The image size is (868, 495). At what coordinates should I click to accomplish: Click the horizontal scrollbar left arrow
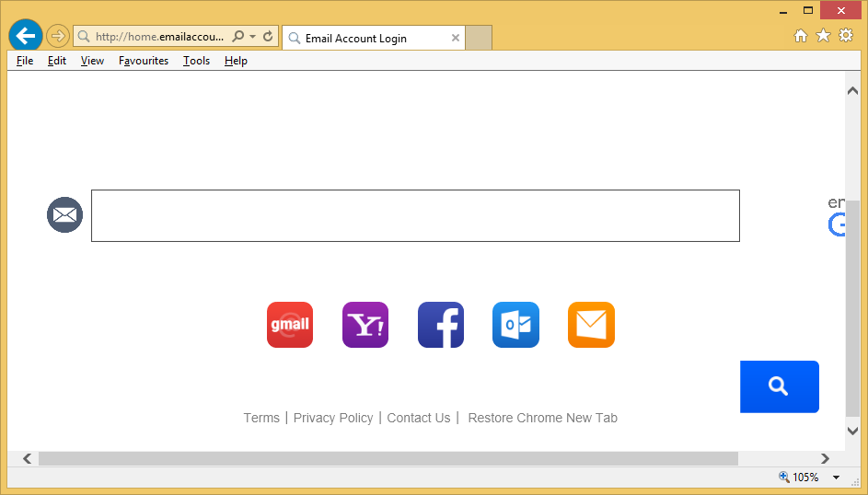click(27, 458)
